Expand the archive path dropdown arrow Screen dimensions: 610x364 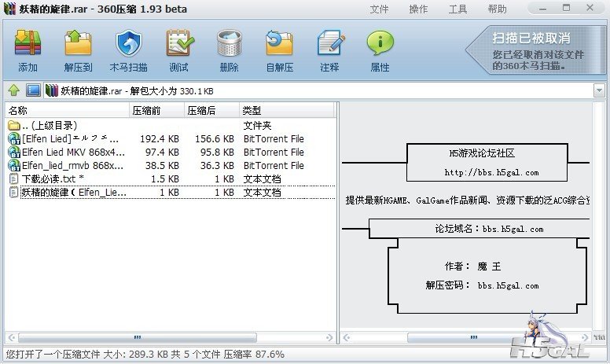pos(599,91)
